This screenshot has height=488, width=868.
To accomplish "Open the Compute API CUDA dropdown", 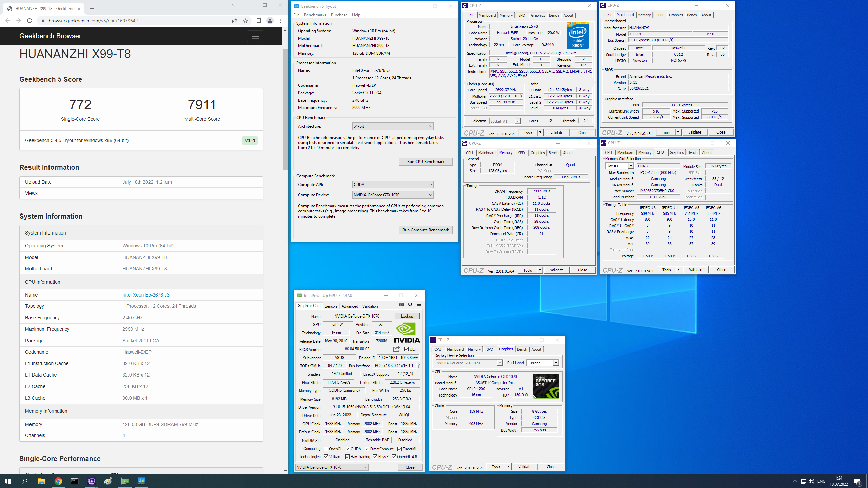I will [x=393, y=185].
